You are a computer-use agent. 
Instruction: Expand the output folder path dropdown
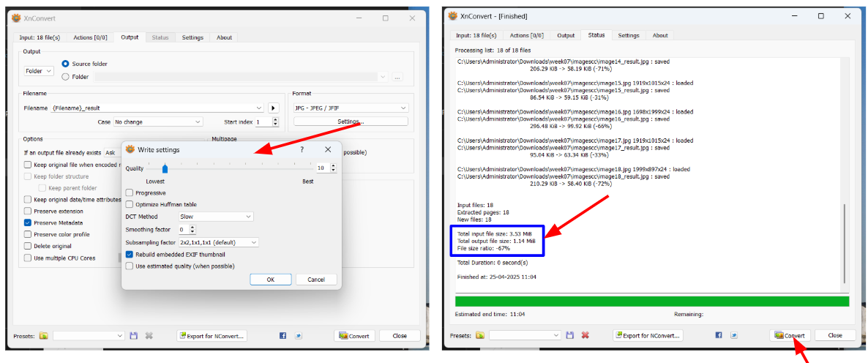coord(383,77)
